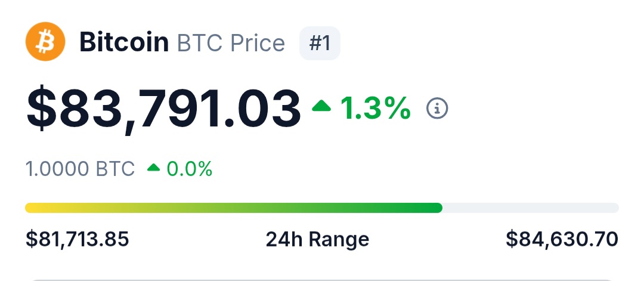
Task: Open the info icon beside 1.3%
Action: tap(437, 108)
